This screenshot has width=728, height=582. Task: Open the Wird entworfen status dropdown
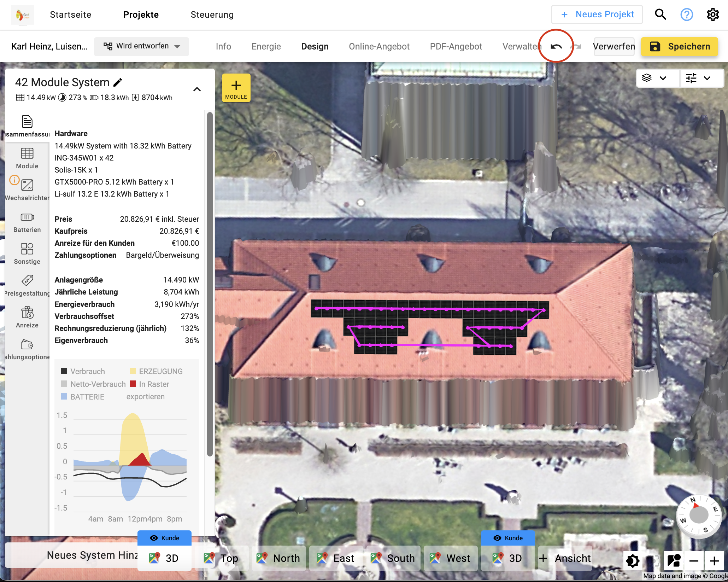141,46
